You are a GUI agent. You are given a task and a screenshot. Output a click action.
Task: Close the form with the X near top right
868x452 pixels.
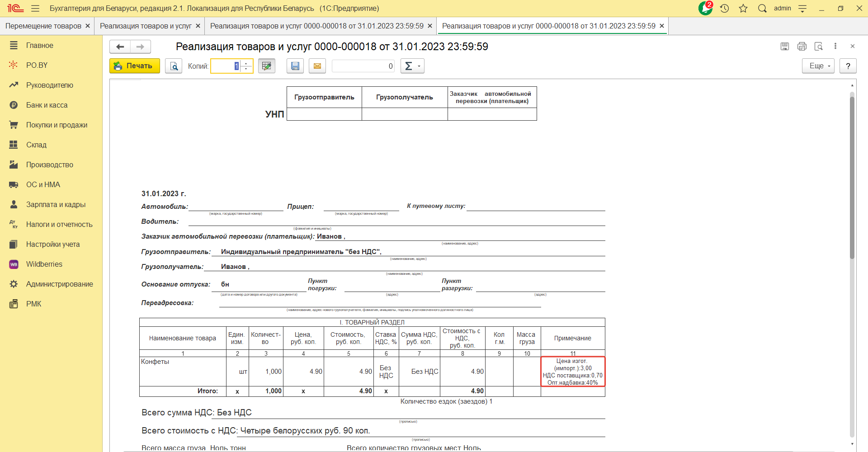[853, 46]
